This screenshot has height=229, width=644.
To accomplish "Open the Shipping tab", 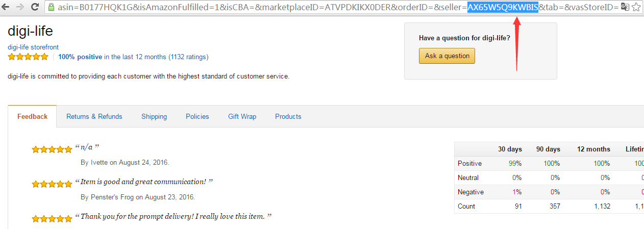I will (154, 116).
